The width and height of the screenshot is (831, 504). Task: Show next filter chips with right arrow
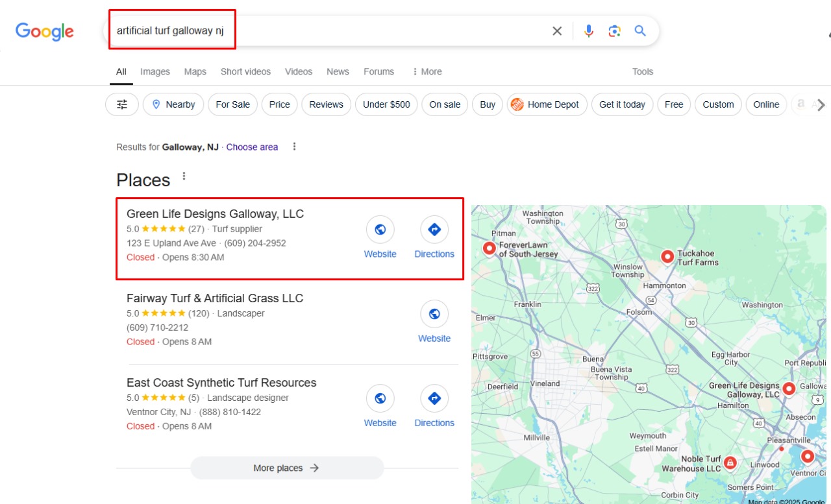pos(821,104)
